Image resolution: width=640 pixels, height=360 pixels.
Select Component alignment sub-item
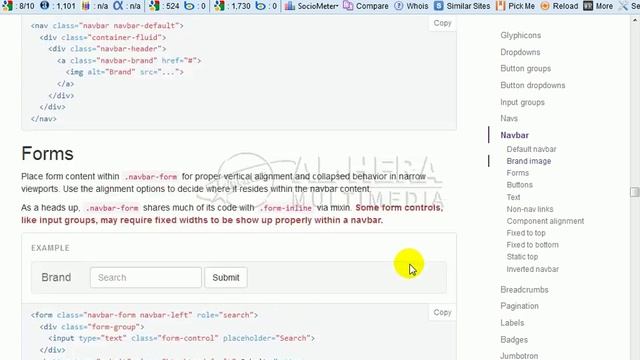pos(545,221)
